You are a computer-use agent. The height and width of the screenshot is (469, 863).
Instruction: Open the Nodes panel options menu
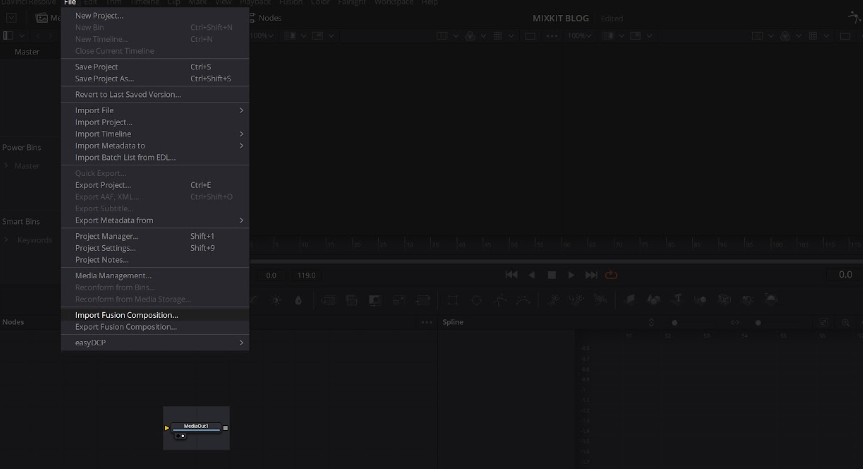(x=427, y=322)
